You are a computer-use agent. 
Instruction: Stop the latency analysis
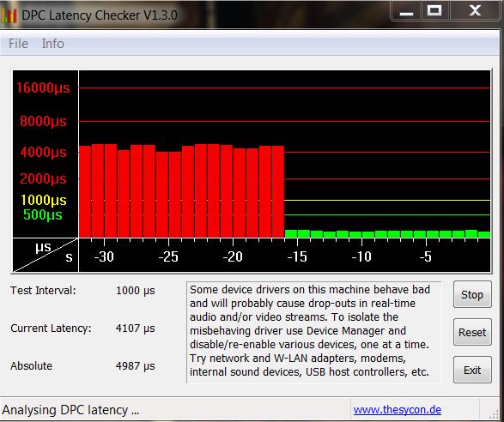point(472,294)
